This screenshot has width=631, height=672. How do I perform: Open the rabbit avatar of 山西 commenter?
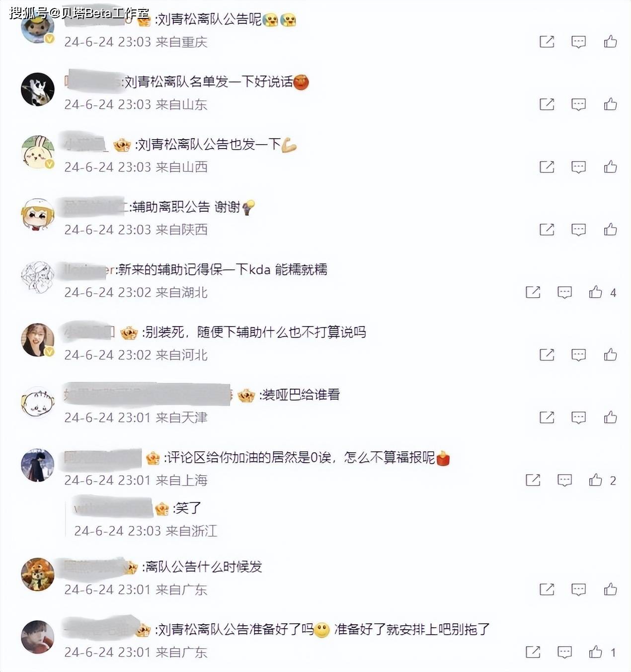38,151
